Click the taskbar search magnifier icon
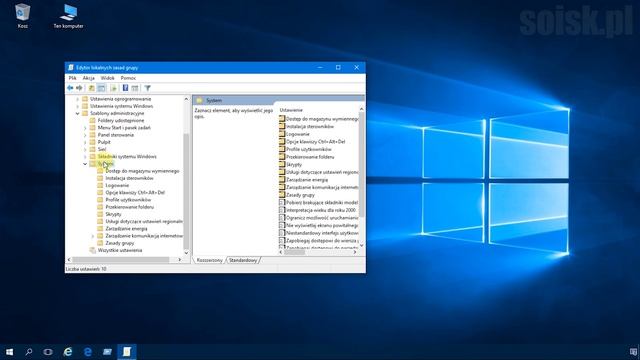The width and height of the screenshot is (640, 360). [x=29, y=352]
